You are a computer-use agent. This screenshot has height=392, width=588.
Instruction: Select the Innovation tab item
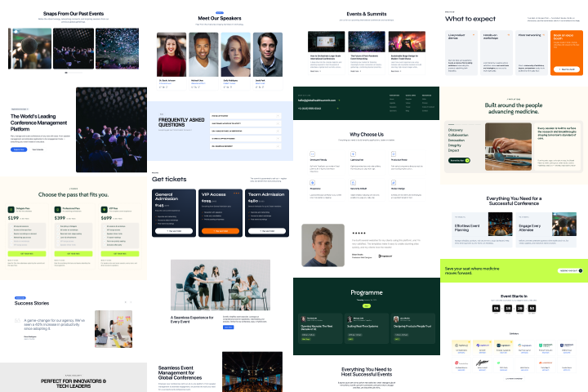pyautogui.click(x=457, y=140)
